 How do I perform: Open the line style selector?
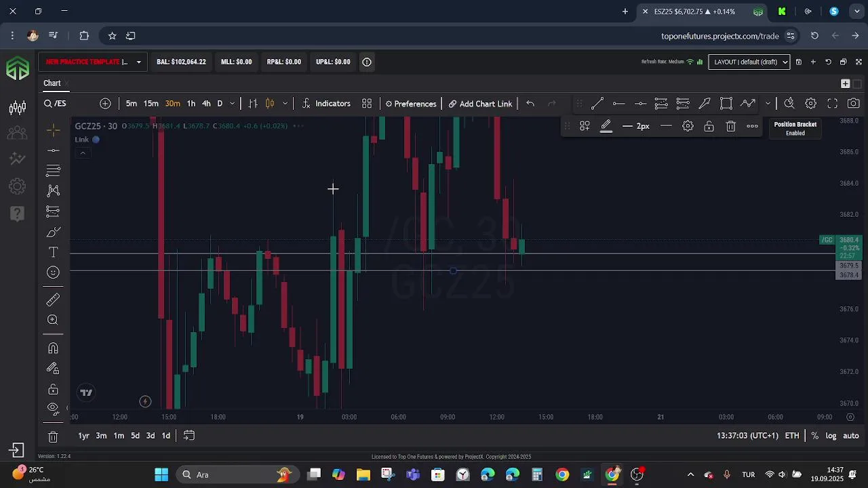click(x=667, y=126)
